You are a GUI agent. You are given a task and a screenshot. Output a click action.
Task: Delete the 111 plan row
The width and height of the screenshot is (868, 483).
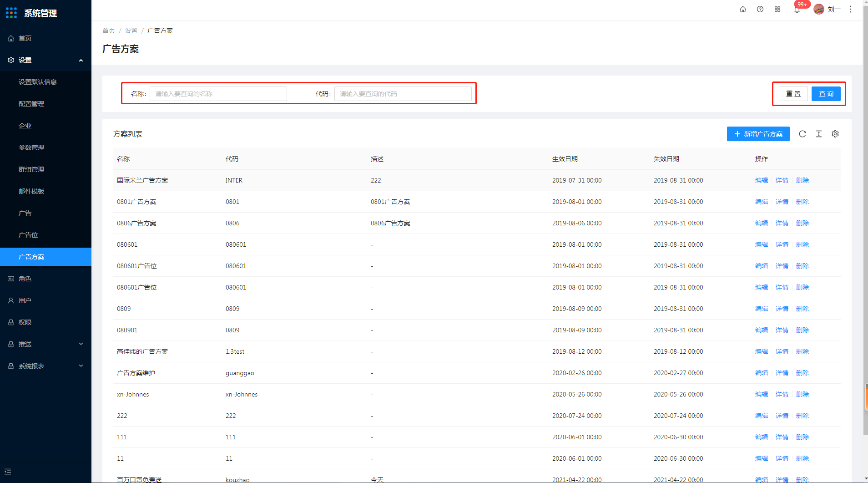pos(802,437)
